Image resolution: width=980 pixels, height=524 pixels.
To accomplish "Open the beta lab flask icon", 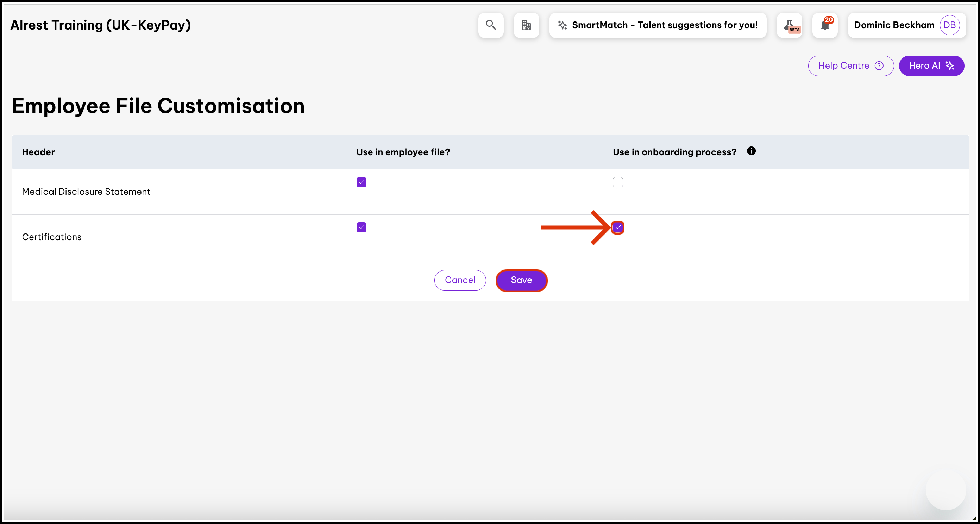I will (790, 25).
